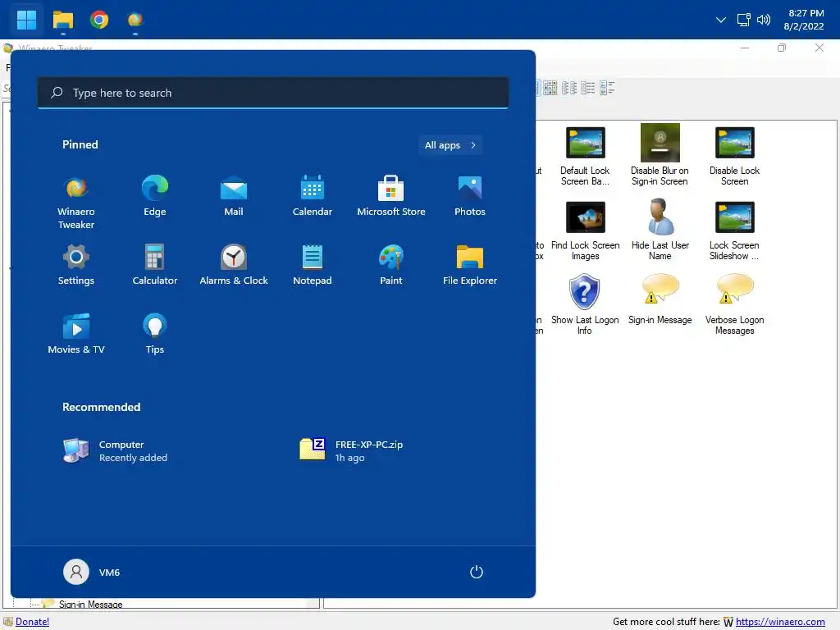Open the VM6 user account menu
Viewport: 840px width, 630px height.
point(92,572)
